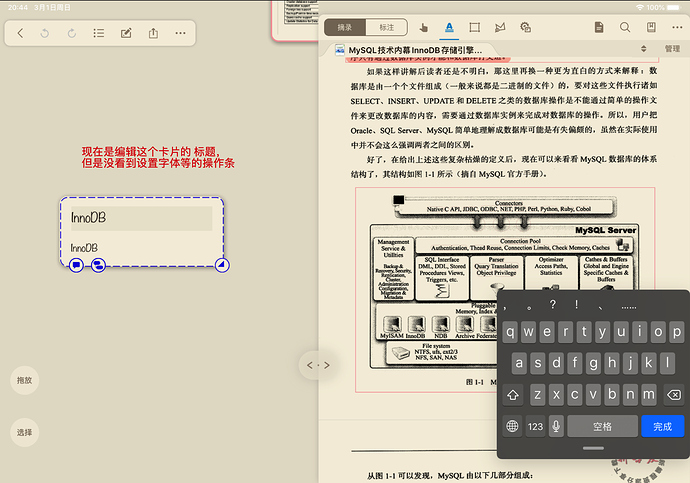
Task: Click the split view divider handle
Action: (318, 365)
